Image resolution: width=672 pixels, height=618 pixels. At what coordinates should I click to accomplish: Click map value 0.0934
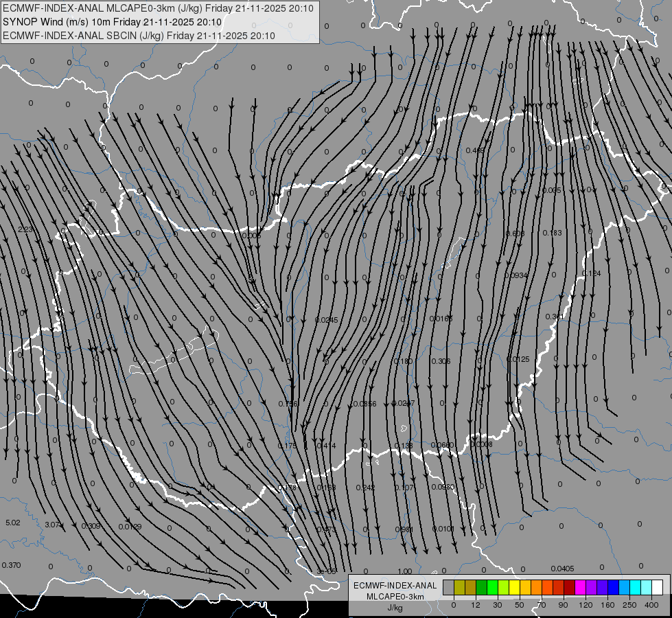pos(516,275)
